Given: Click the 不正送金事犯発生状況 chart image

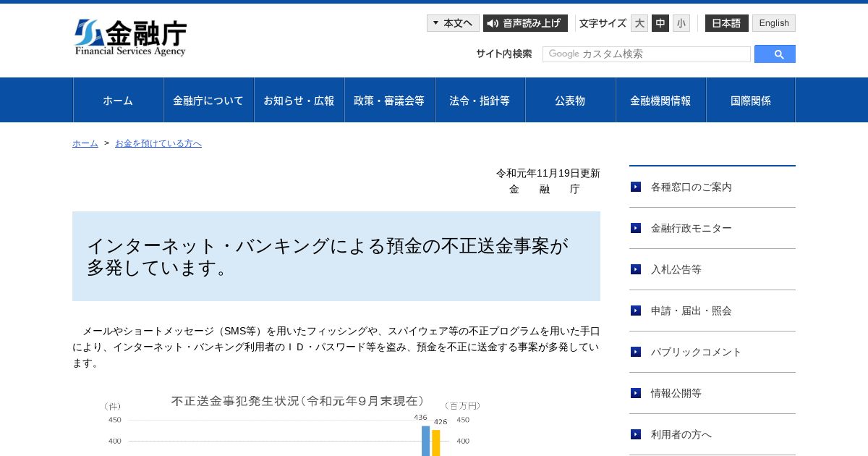Looking at the screenshot, I should tap(293, 424).
